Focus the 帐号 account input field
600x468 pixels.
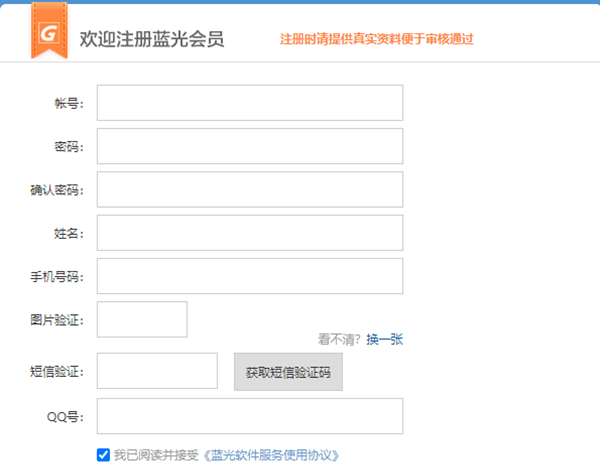click(250, 103)
